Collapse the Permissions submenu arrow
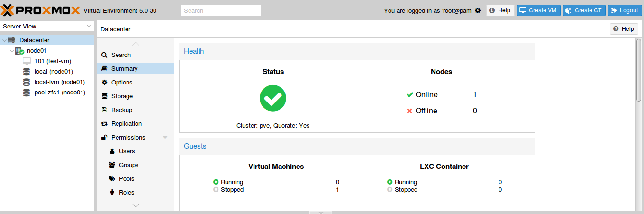 [x=165, y=138]
